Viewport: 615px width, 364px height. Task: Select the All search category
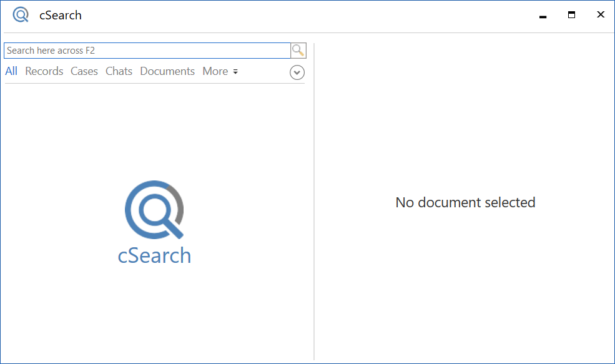click(11, 71)
